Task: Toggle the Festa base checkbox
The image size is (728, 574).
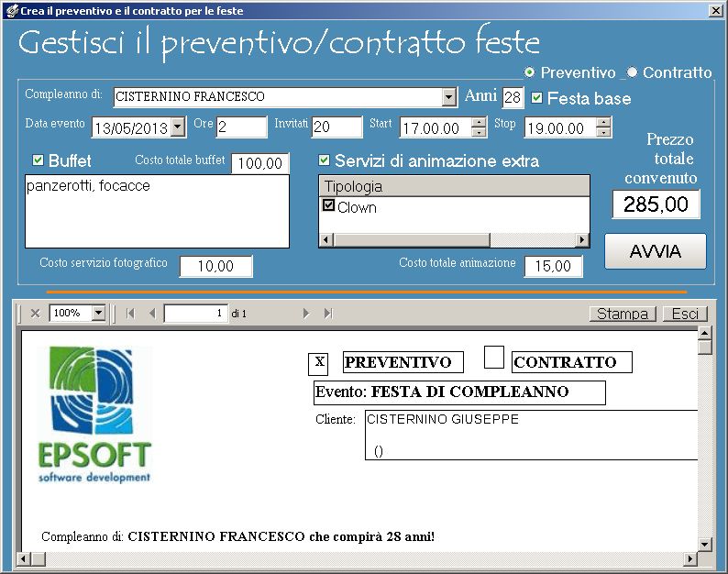Action: [536, 97]
